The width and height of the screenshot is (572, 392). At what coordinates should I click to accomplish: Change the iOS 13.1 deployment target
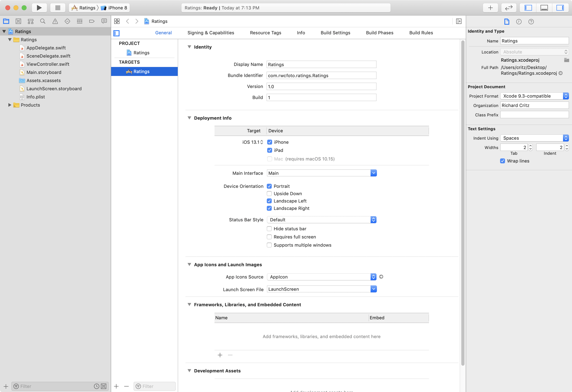(253, 142)
